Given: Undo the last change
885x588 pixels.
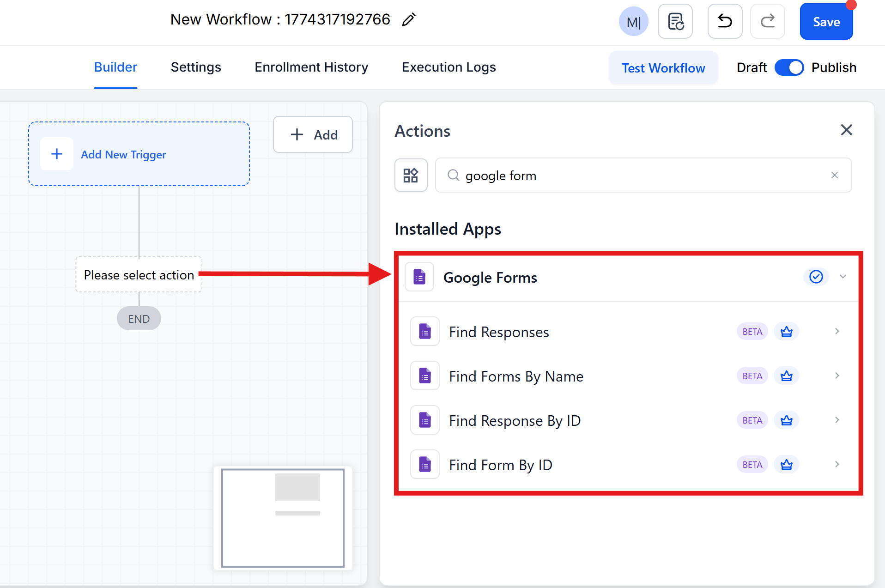Looking at the screenshot, I should (725, 22).
